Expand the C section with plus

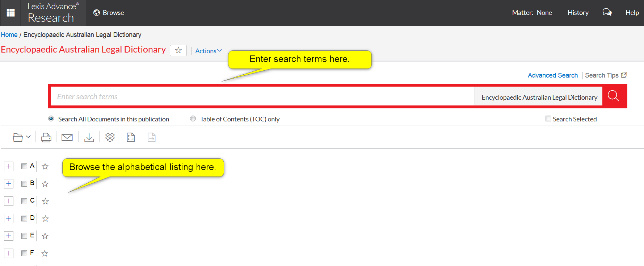pos(9,201)
